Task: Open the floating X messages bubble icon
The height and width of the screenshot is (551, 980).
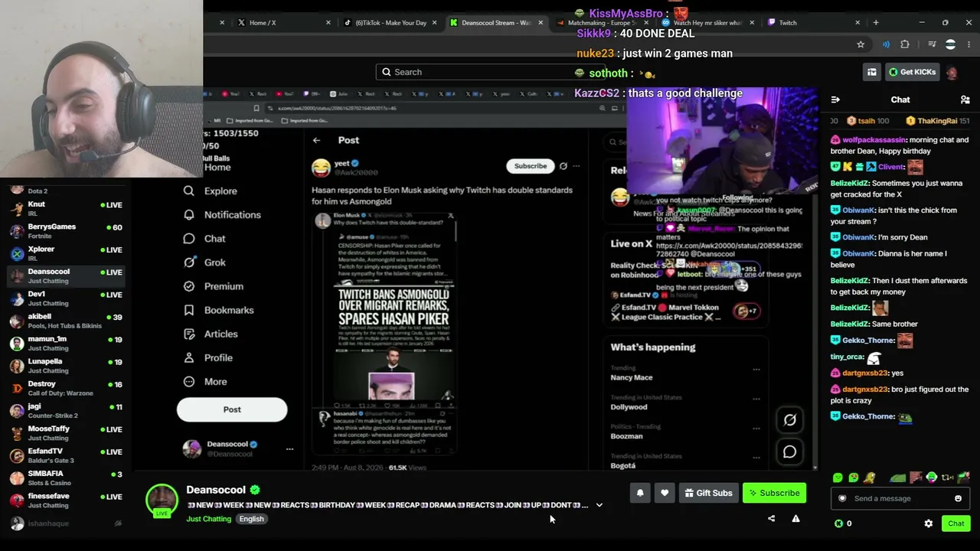Action: pos(789,452)
